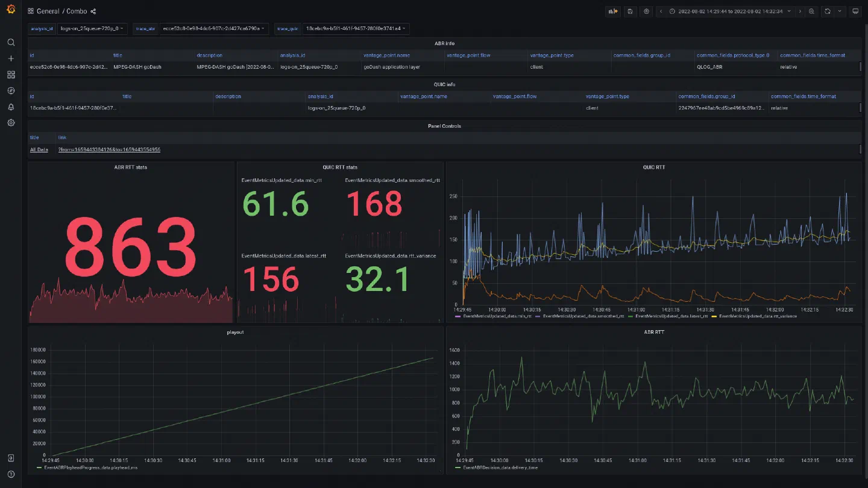Open the ?from=...&to=... link in Panel Controls
The height and width of the screenshot is (488, 868).
tap(109, 149)
